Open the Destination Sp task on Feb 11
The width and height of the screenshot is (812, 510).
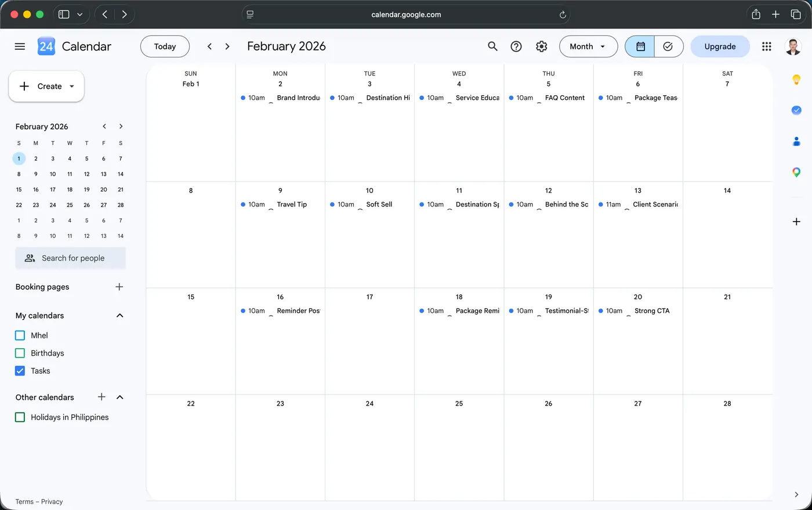pyautogui.click(x=459, y=204)
